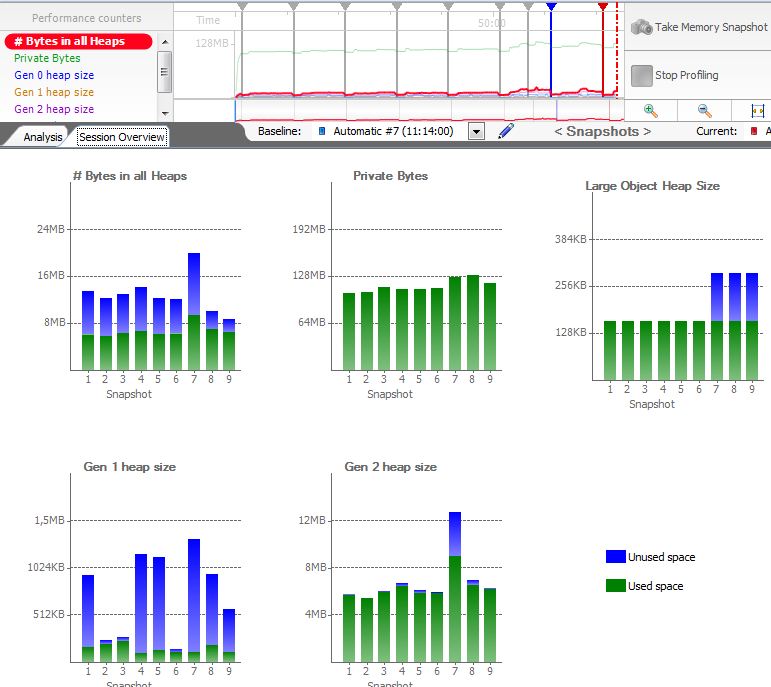Click the gray snapshot marker just before the blue marker
This screenshot has height=687, width=771.
pyautogui.click(x=528, y=6)
